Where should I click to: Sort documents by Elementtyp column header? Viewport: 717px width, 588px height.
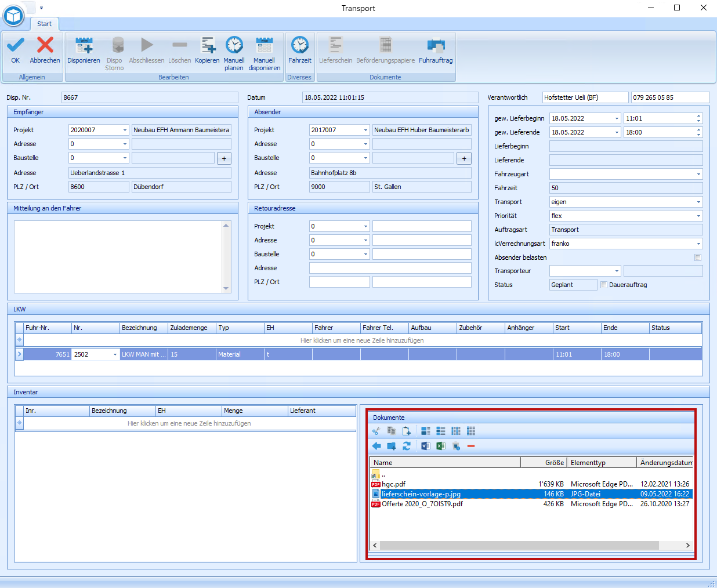point(602,462)
